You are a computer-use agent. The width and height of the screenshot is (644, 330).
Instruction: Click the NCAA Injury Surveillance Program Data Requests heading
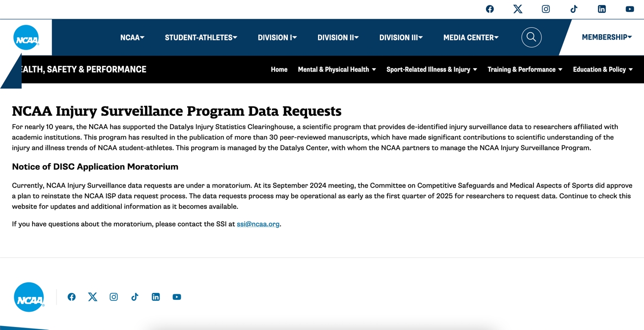[177, 111]
